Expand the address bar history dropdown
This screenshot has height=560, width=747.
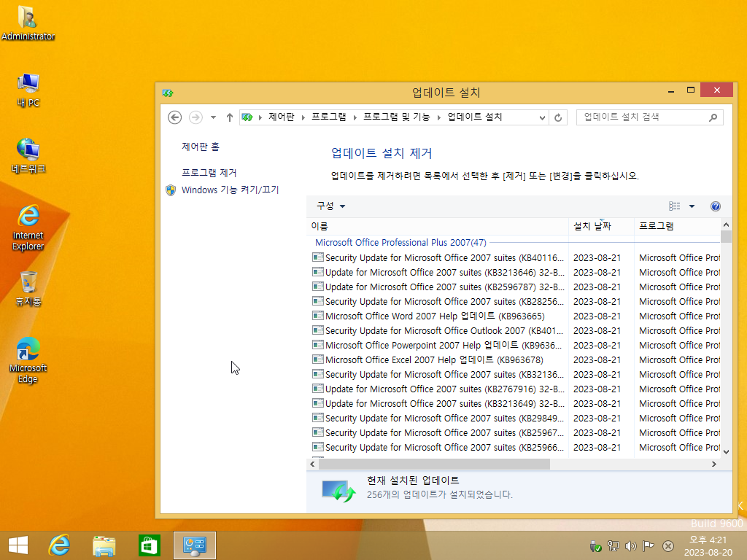click(x=542, y=117)
